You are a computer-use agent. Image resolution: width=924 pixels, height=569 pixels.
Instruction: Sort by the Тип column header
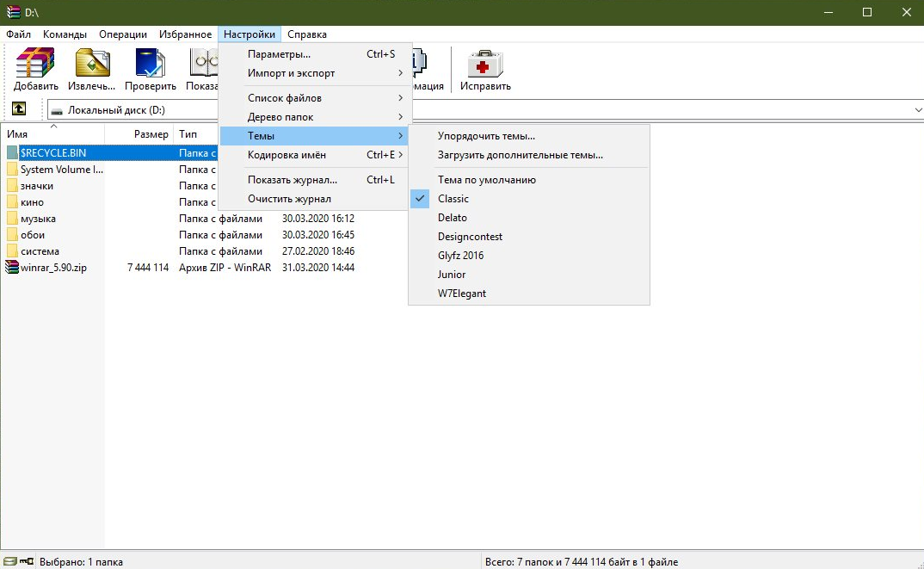[x=195, y=133]
